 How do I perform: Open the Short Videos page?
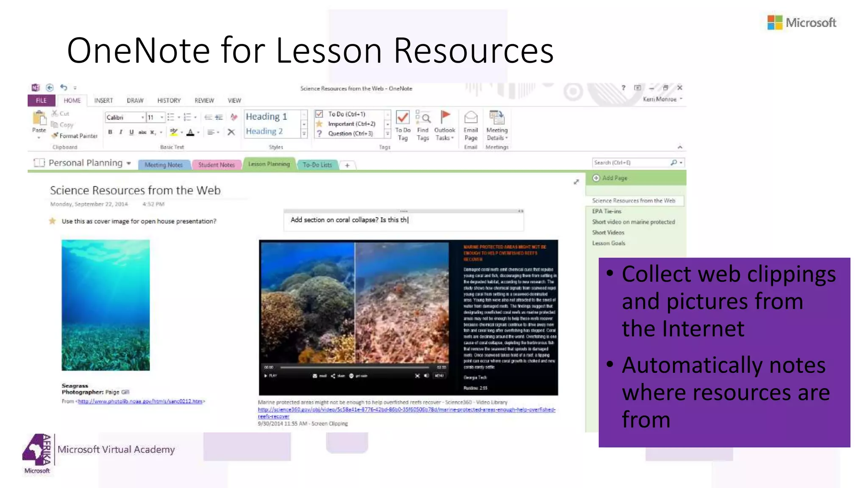pos(608,233)
